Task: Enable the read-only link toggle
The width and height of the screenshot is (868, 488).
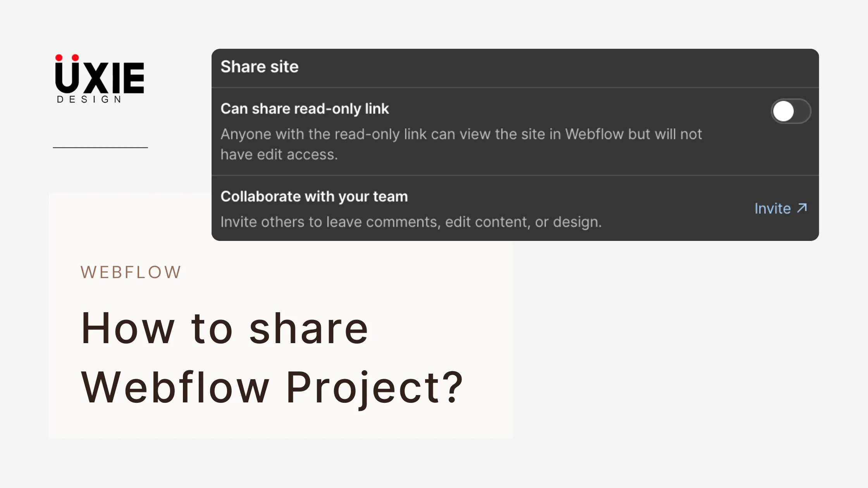Action: [x=790, y=111]
